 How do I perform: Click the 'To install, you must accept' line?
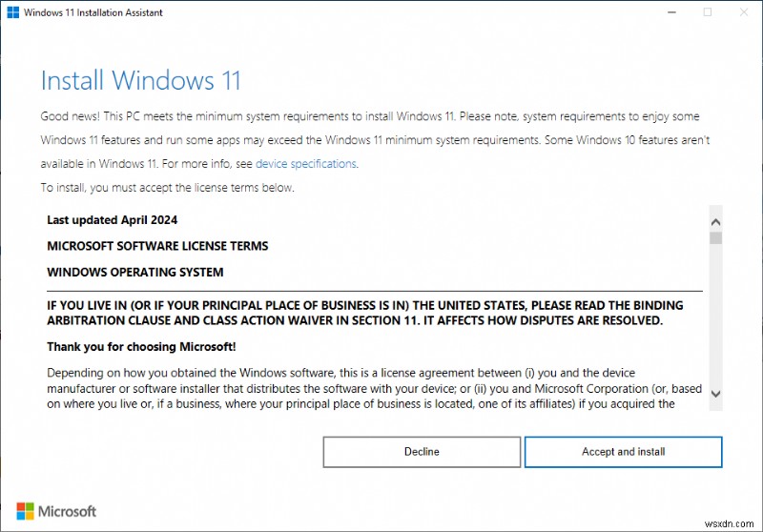(x=168, y=188)
